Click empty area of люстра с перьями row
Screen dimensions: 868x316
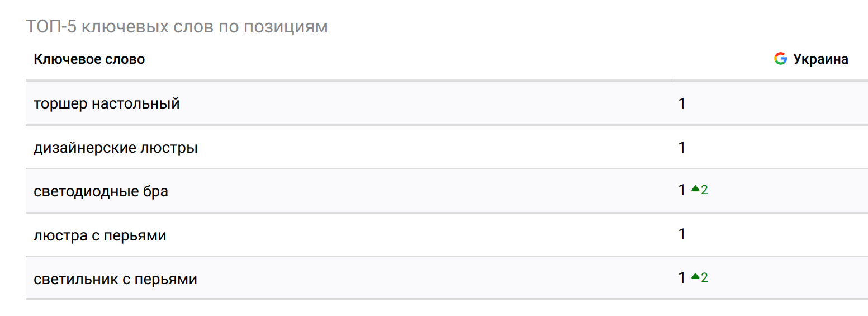coord(425,234)
